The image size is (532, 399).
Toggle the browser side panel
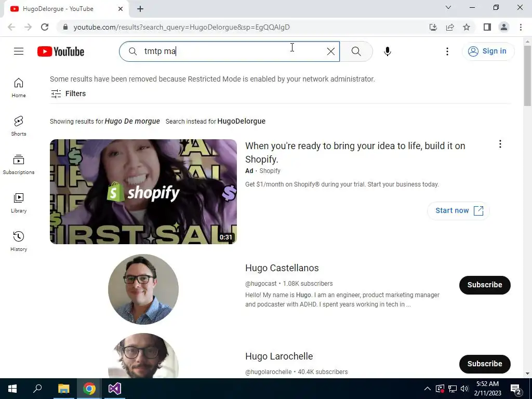[487, 27]
